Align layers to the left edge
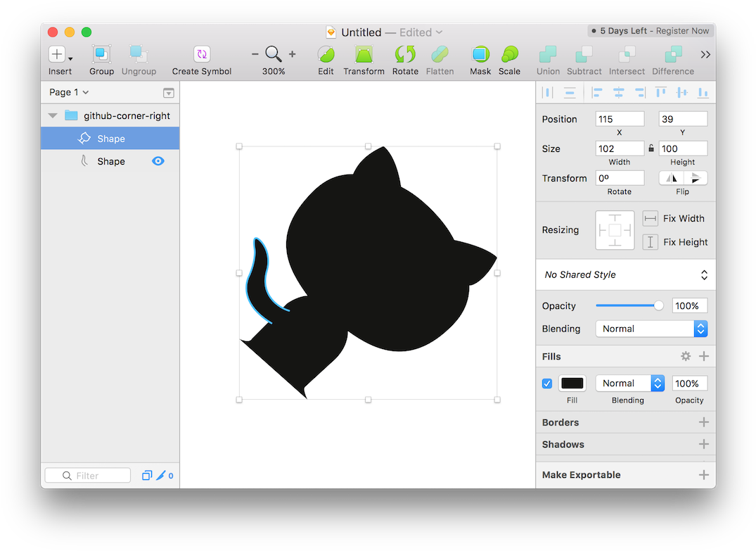Viewport: 756px width, 551px height. click(x=597, y=92)
